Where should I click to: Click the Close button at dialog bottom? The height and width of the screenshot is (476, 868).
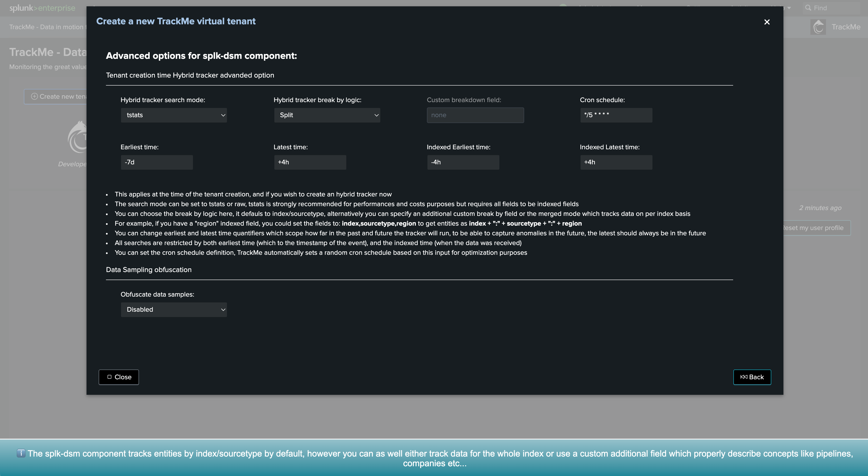[x=119, y=377]
